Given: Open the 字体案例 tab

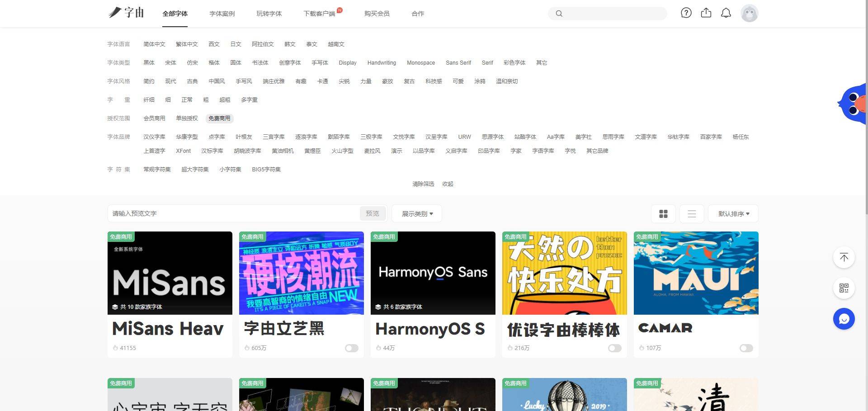Looking at the screenshot, I should point(222,14).
